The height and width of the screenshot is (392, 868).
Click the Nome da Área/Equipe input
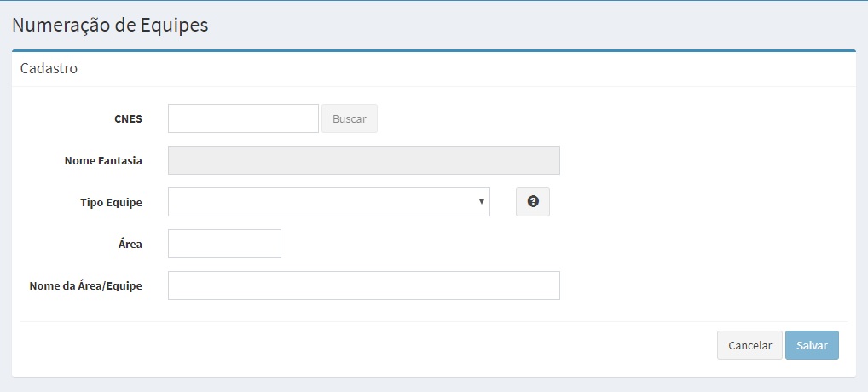click(363, 285)
